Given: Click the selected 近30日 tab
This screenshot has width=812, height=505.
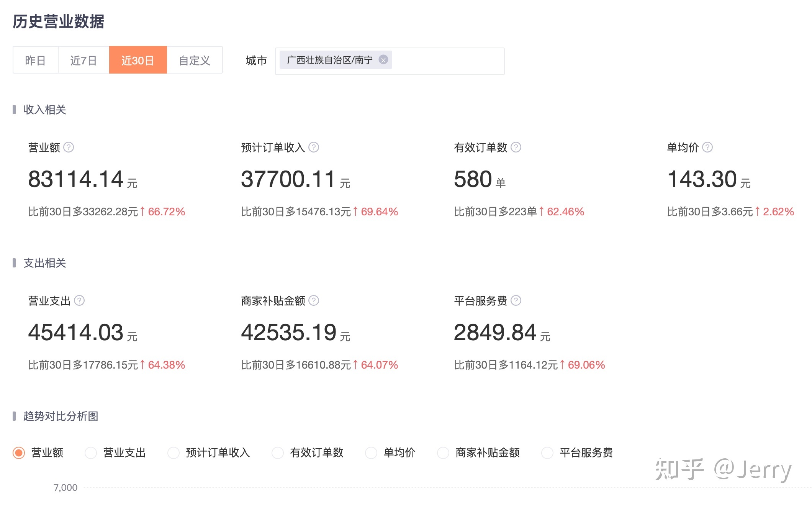Looking at the screenshot, I should pyautogui.click(x=138, y=60).
